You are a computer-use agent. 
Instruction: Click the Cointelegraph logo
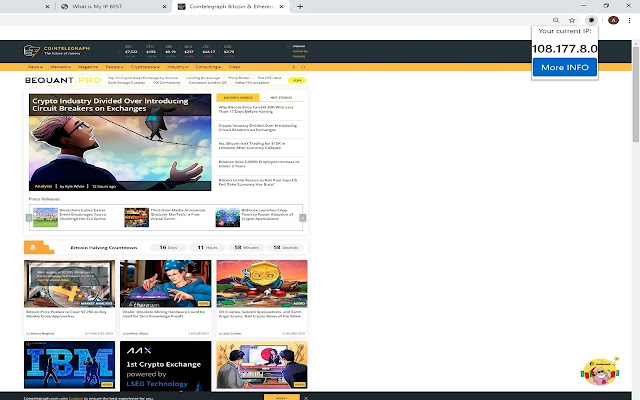57,51
